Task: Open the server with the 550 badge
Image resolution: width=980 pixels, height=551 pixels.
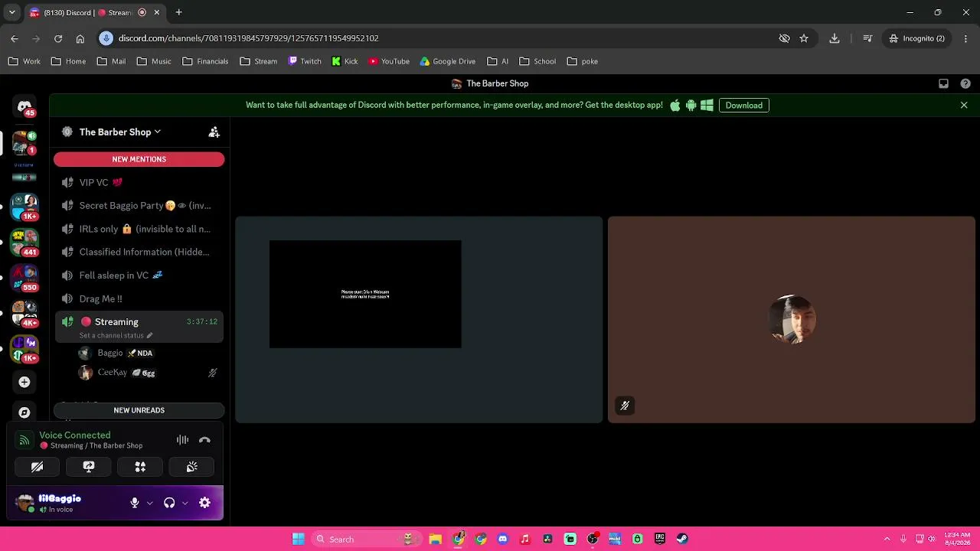Action: point(24,277)
